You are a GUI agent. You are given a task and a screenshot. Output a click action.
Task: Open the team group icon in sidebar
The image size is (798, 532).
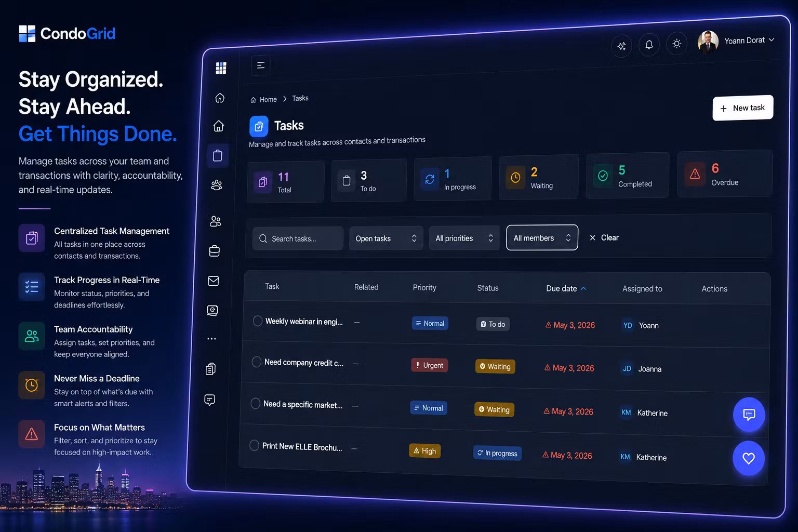[x=217, y=185]
